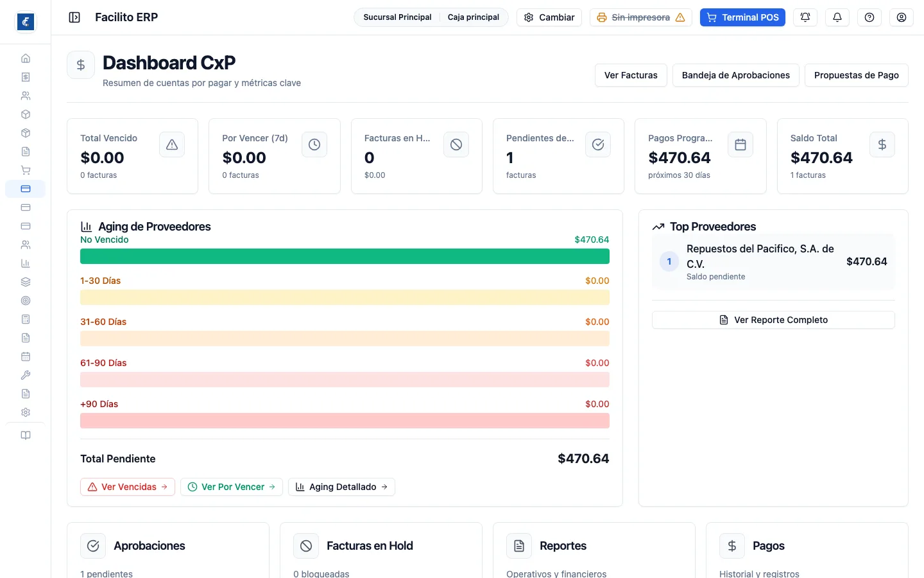This screenshot has height=578, width=924.
Task: Open the Aprobaciones card
Action: pyautogui.click(x=168, y=550)
